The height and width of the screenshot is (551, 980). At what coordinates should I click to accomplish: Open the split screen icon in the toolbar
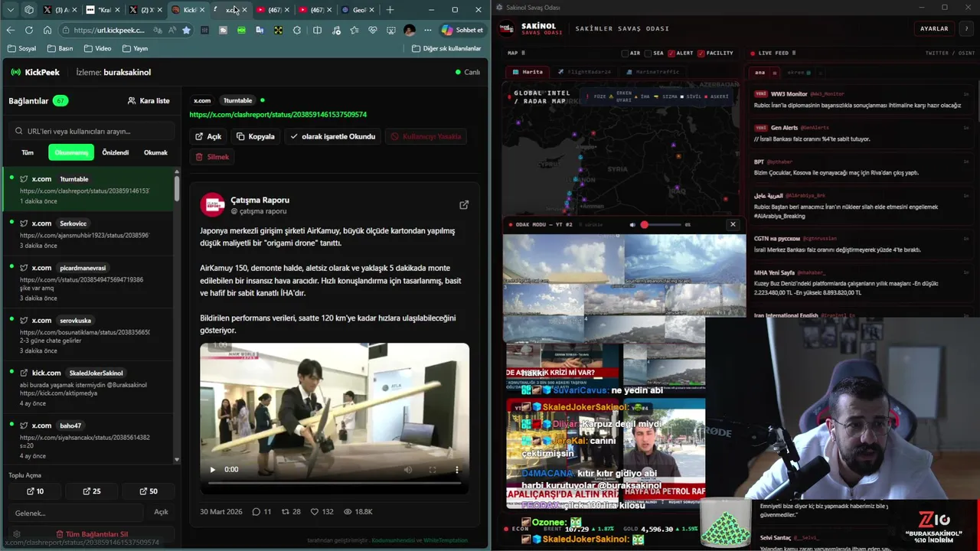coord(317,30)
